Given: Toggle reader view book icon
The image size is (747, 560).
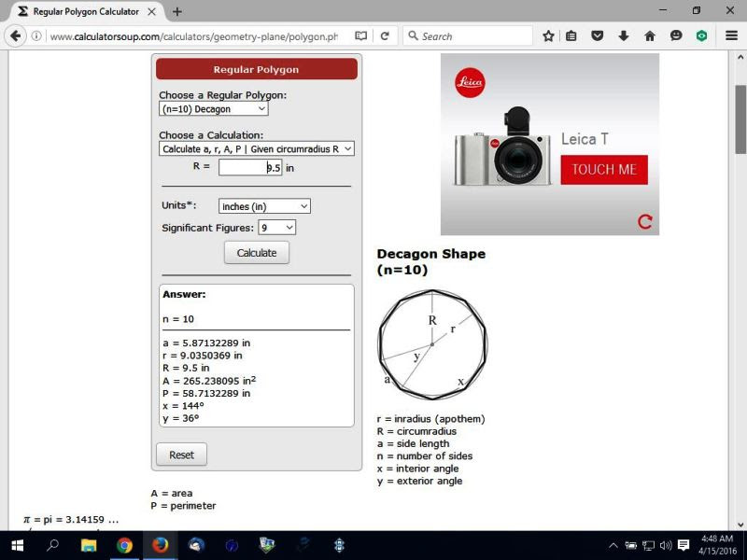Looking at the screenshot, I should tap(361, 36).
